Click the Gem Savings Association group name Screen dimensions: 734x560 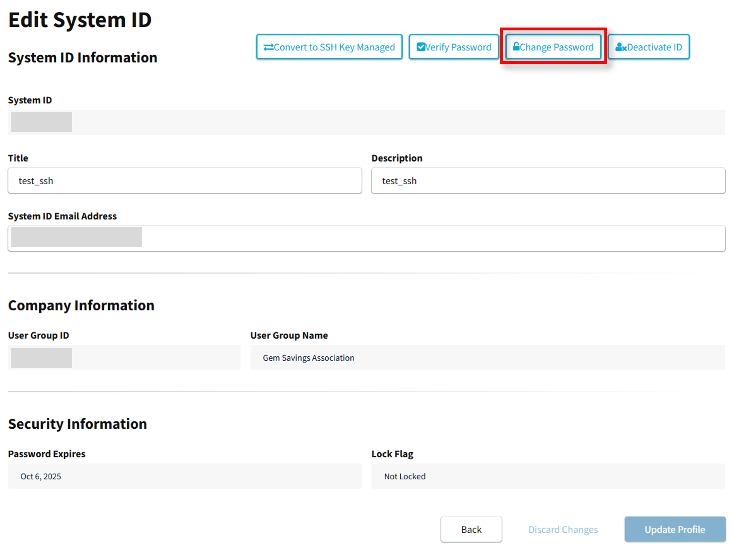click(309, 358)
